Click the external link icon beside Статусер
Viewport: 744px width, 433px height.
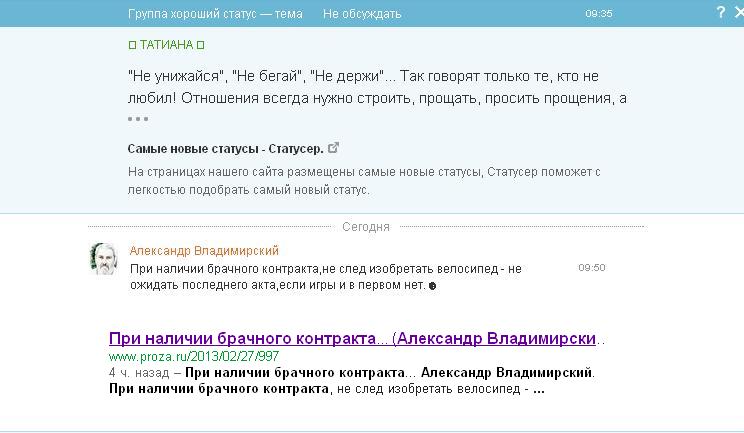point(334,148)
